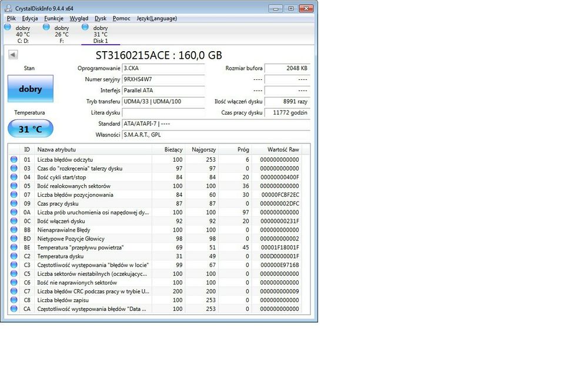The height and width of the screenshot is (375, 588).
Task: Open the Dysk menu
Action: 100,18
